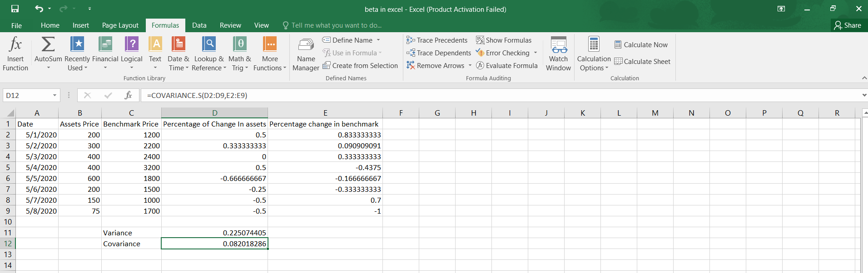Select column D header
The height and width of the screenshot is (273, 868).
[x=214, y=113]
